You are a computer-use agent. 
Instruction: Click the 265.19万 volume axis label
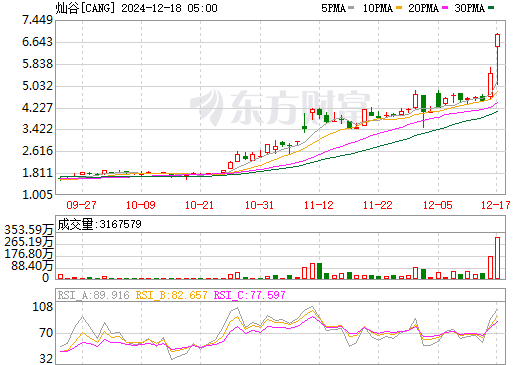[x=29, y=242]
